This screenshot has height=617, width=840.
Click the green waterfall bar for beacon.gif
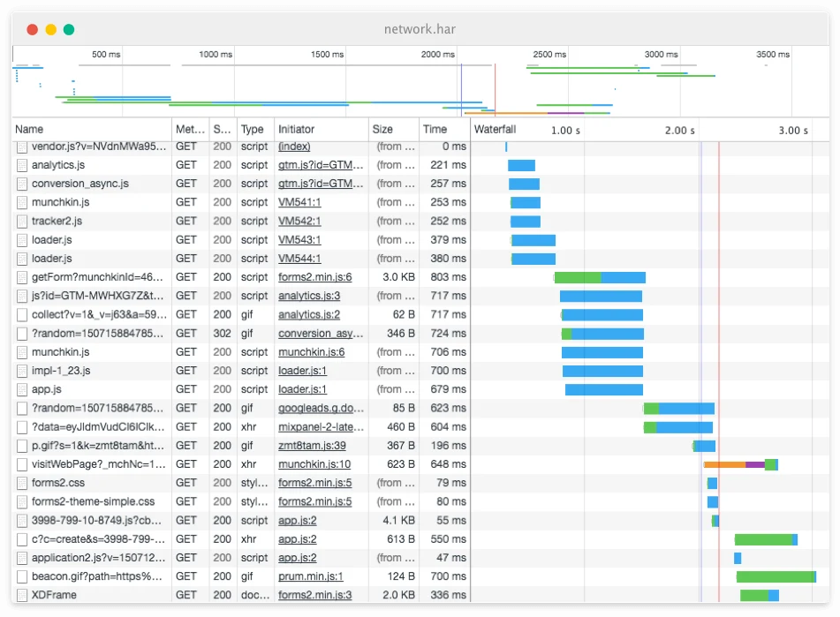coord(776,576)
